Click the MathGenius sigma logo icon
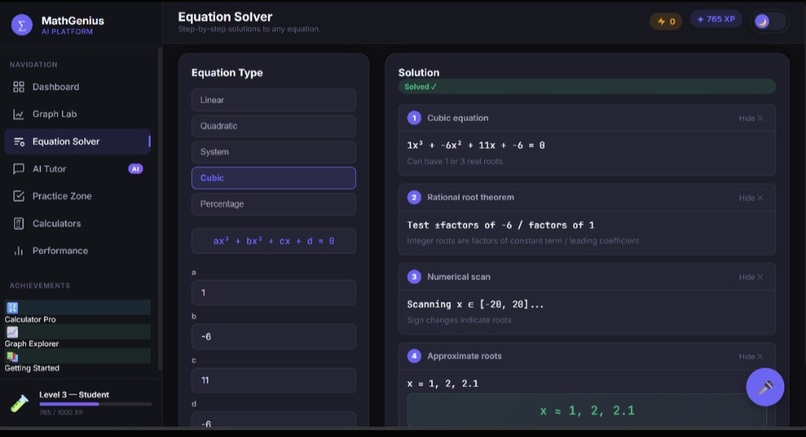The image size is (806, 437). tap(22, 25)
